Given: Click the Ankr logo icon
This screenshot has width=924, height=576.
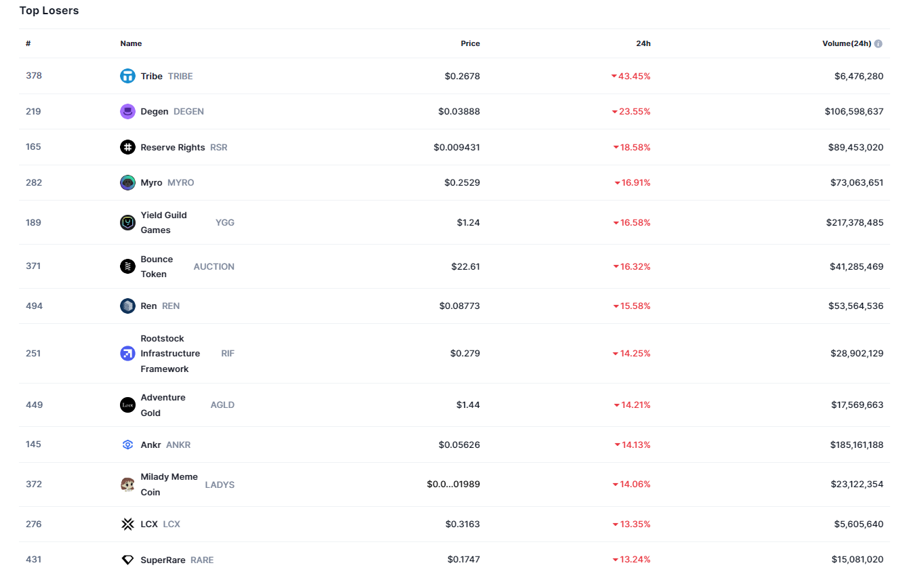Looking at the screenshot, I should (x=127, y=445).
